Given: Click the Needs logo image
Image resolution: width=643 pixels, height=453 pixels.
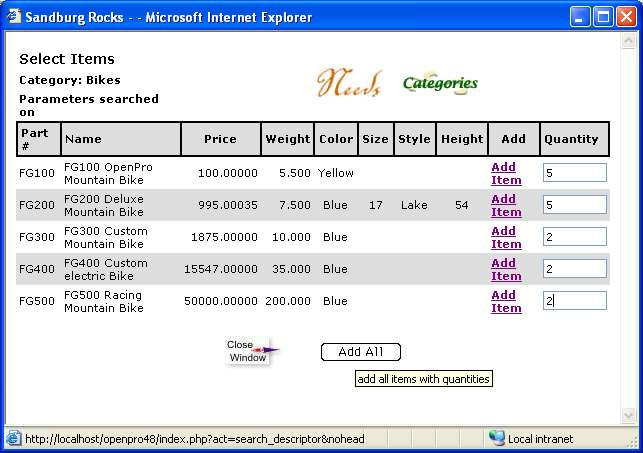Looking at the screenshot, I should (348, 84).
